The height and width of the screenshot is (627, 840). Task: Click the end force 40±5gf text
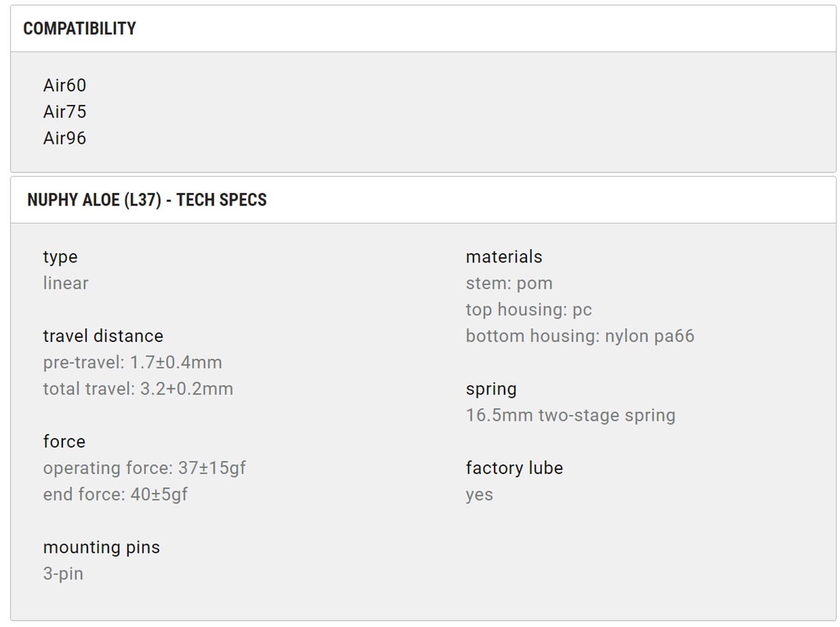coord(115,494)
